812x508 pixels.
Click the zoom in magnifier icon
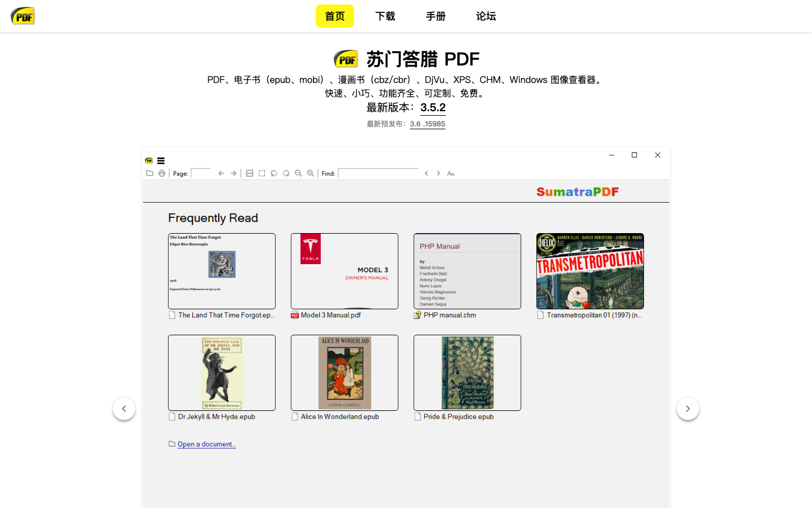tap(311, 173)
